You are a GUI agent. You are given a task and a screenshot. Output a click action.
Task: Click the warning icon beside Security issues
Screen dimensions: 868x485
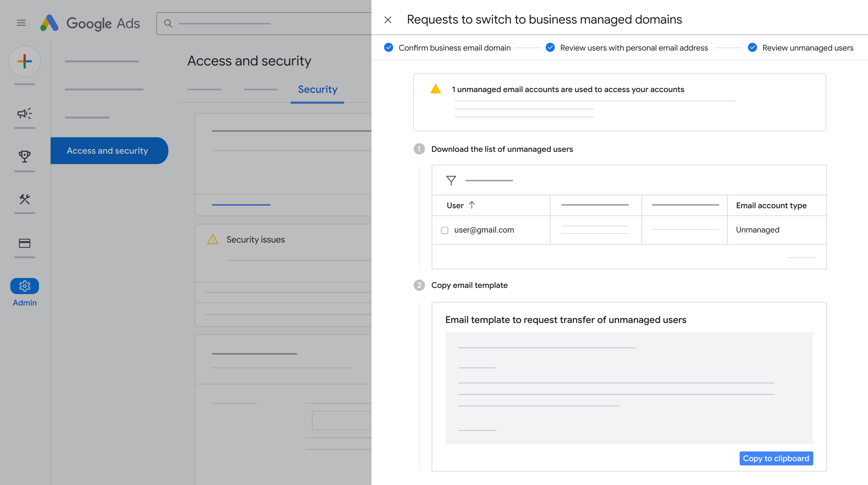pos(213,239)
